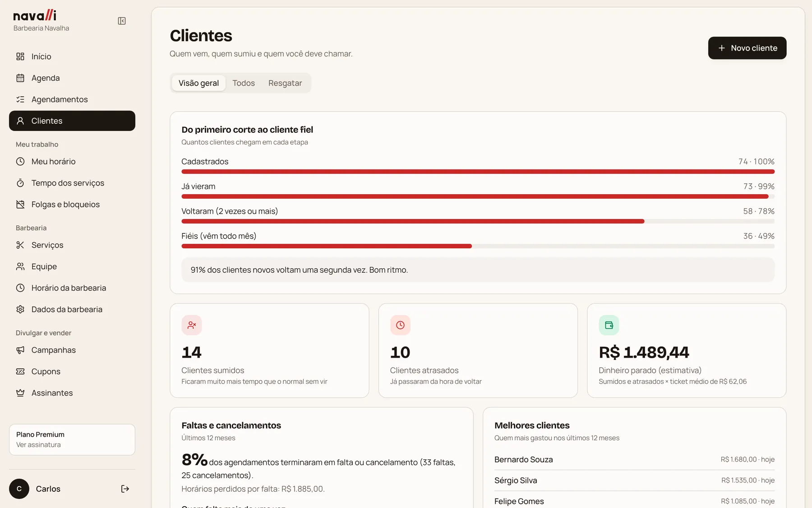Viewport: 812px width, 508px height.
Task: Click the Dados da barbearia gear icon
Action: click(20, 309)
